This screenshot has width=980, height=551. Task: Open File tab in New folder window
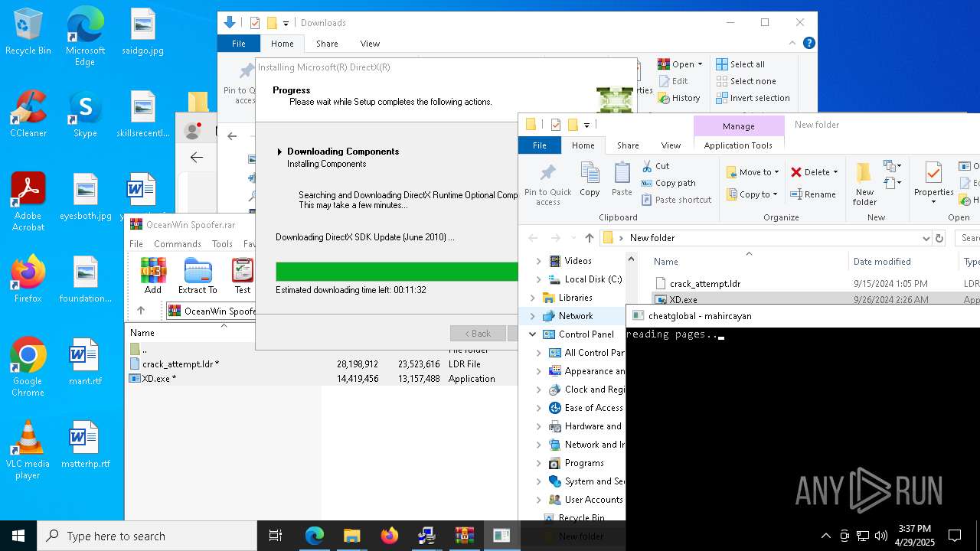click(540, 145)
